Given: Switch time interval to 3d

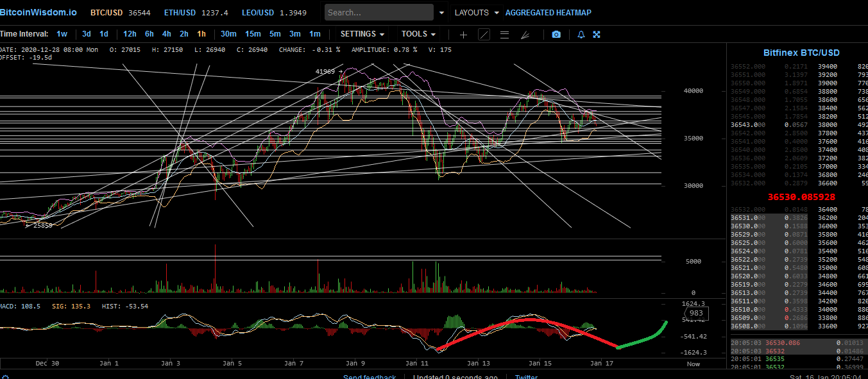Looking at the screenshot, I should (87, 34).
